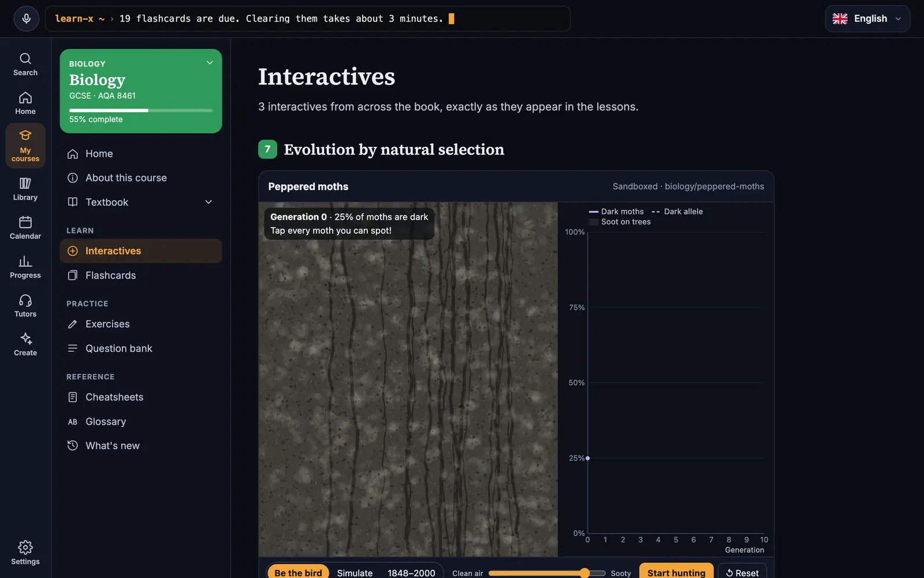Switch to 1848–2000 mode
The image size is (924, 578).
tap(411, 573)
